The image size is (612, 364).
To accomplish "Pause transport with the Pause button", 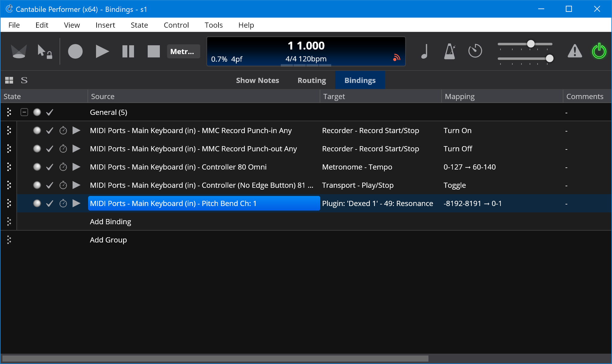I will (128, 51).
